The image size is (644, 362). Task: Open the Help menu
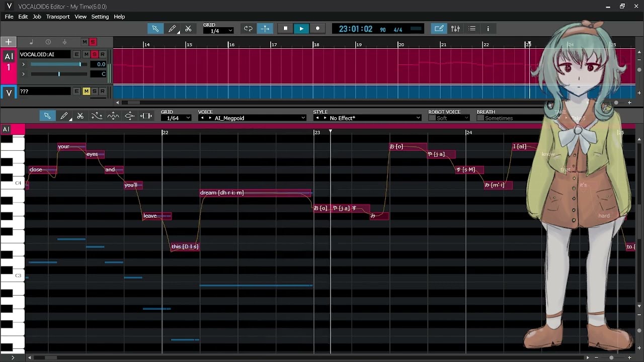[x=119, y=17]
